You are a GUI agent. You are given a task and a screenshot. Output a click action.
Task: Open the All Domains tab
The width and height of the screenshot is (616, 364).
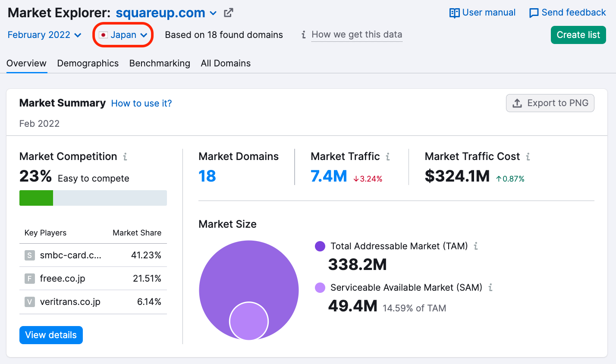point(226,63)
